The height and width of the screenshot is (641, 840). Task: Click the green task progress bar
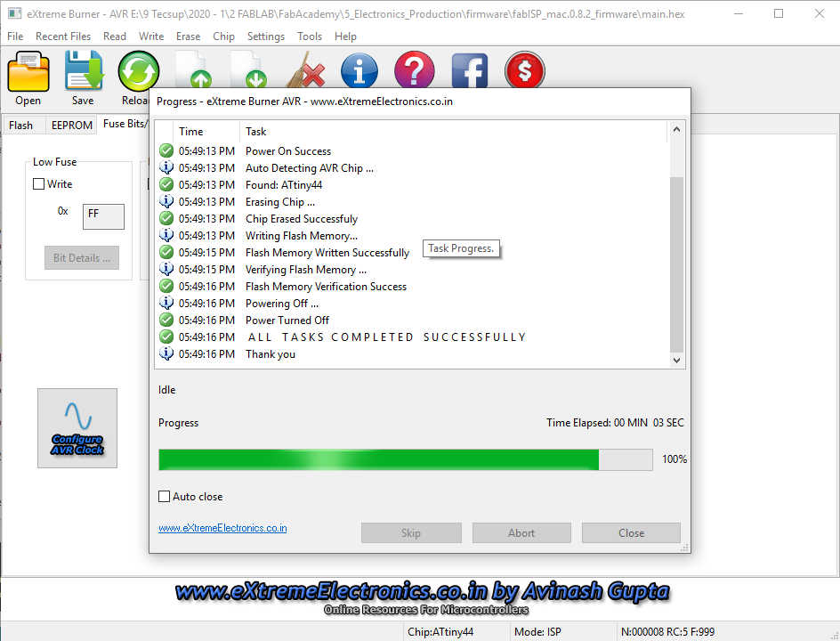406,459
